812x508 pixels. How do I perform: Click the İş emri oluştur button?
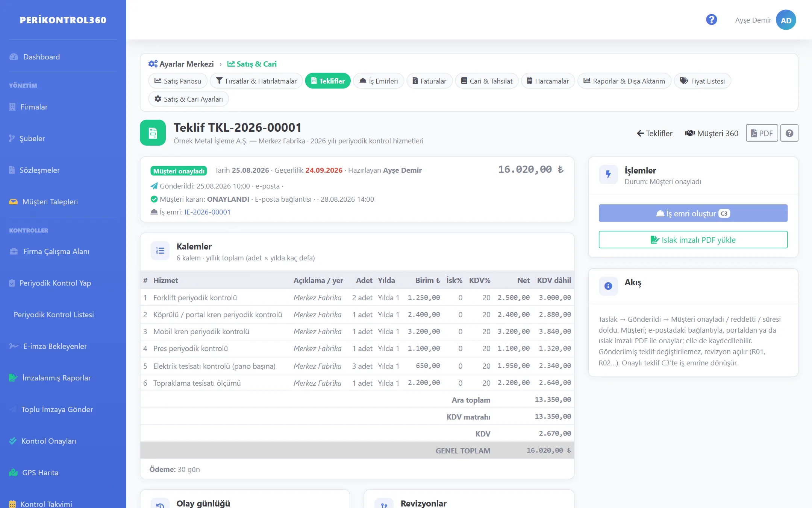pyautogui.click(x=693, y=213)
